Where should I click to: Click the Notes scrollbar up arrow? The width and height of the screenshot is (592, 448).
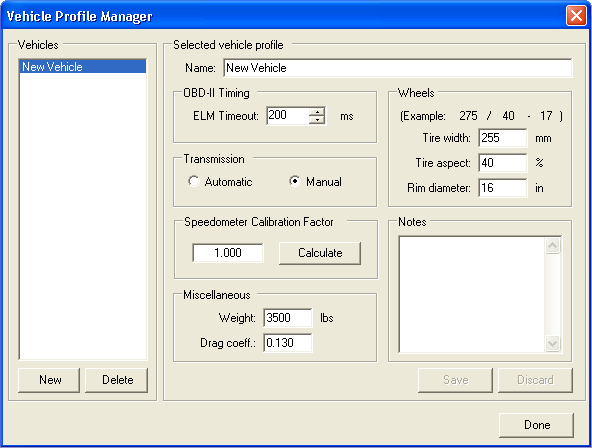(x=552, y=246)
